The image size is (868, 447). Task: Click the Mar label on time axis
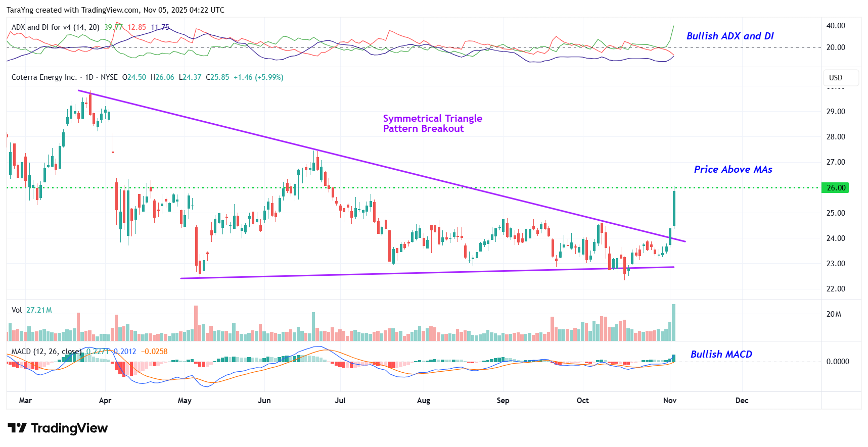25,401
